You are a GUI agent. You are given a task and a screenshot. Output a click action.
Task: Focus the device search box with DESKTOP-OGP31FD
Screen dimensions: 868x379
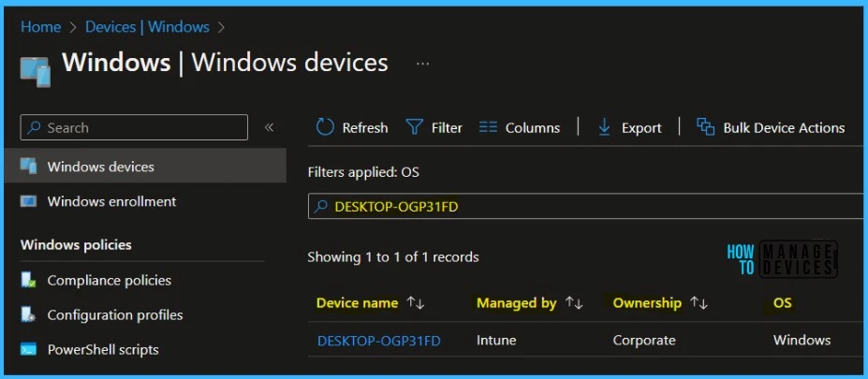(587, 207)
